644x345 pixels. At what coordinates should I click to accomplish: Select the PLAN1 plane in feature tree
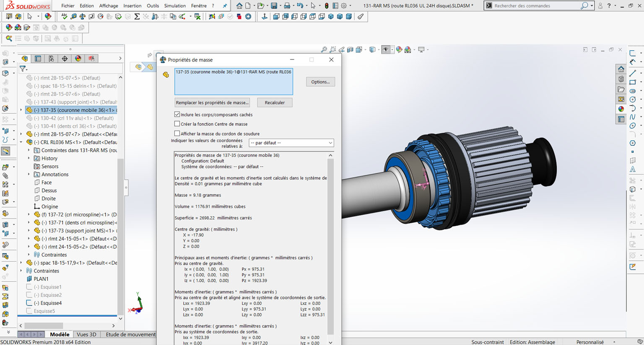coord(41,279)
